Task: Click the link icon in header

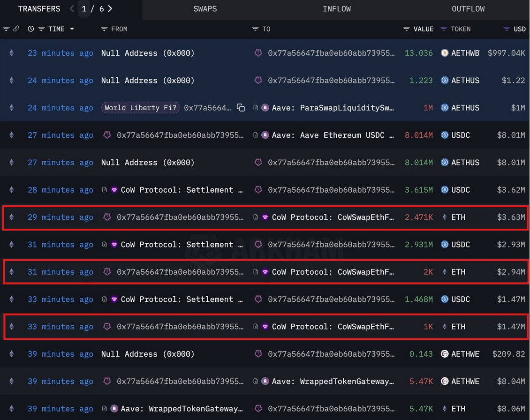Action: pyautogui.click(x=16, y=29)
